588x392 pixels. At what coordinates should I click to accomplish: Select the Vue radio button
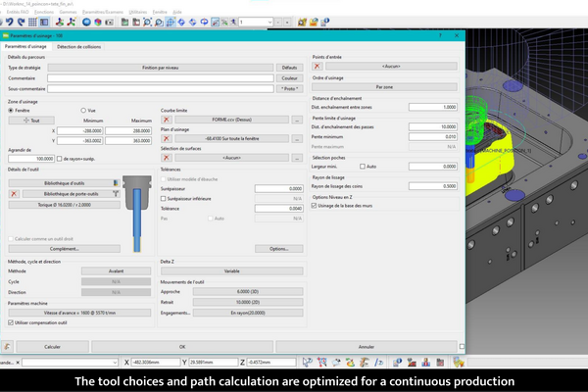pyautogui.click(x=84, y=111)
